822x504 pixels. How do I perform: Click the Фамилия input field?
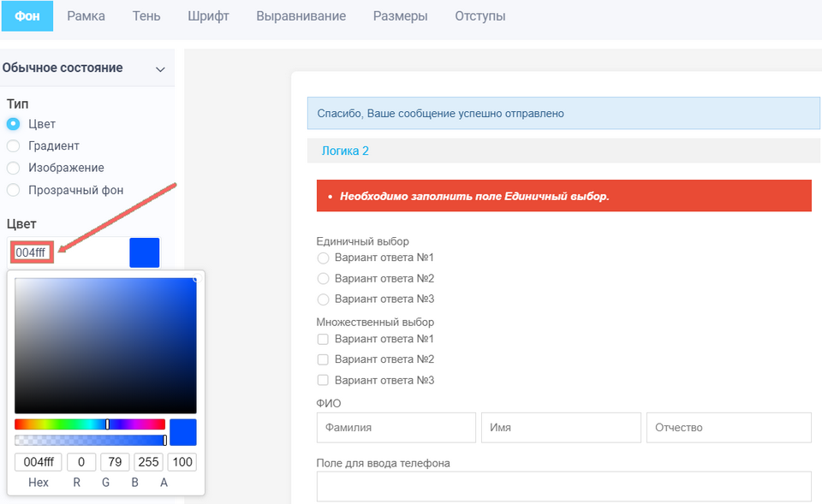tap(396, 427)
